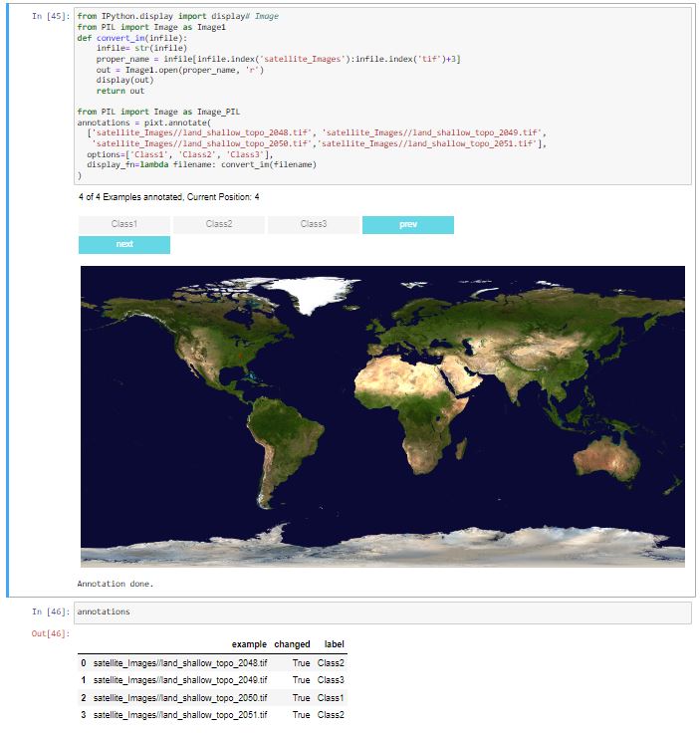The width and height of the screenshot is (700, 733).
Task: Select the land_shallow_topo_2051.tif table cell
Action: 180,715
